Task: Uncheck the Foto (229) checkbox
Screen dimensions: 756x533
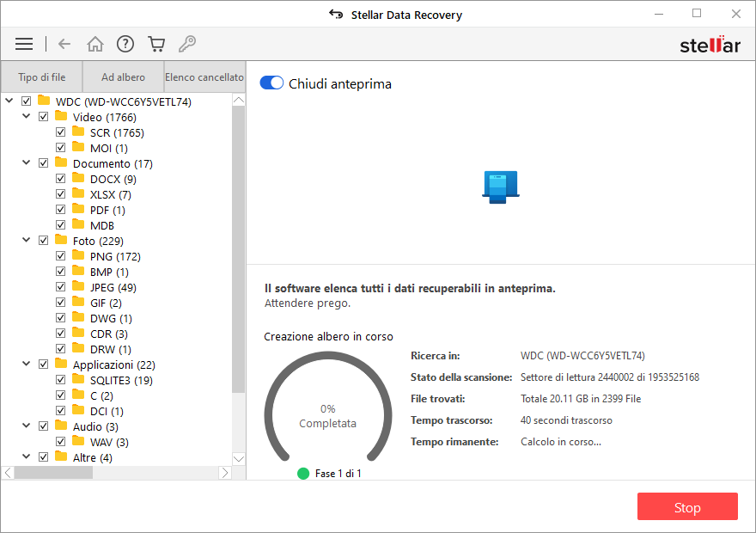Action: [44, 240]
